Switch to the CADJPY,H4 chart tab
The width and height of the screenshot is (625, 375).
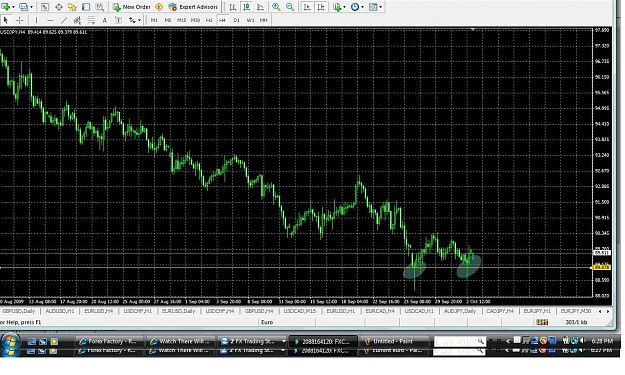coord(500,311)
